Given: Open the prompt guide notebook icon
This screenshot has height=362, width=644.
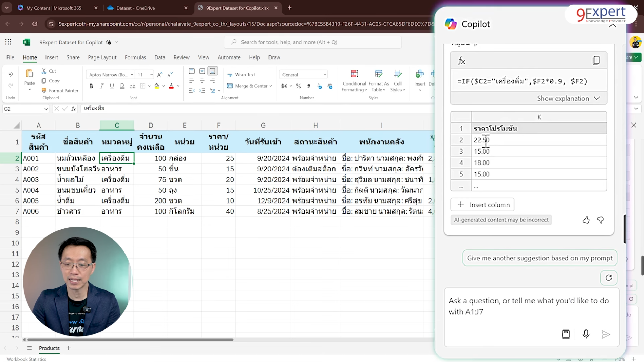Looking at the screenshot, I should coord(566,334).
